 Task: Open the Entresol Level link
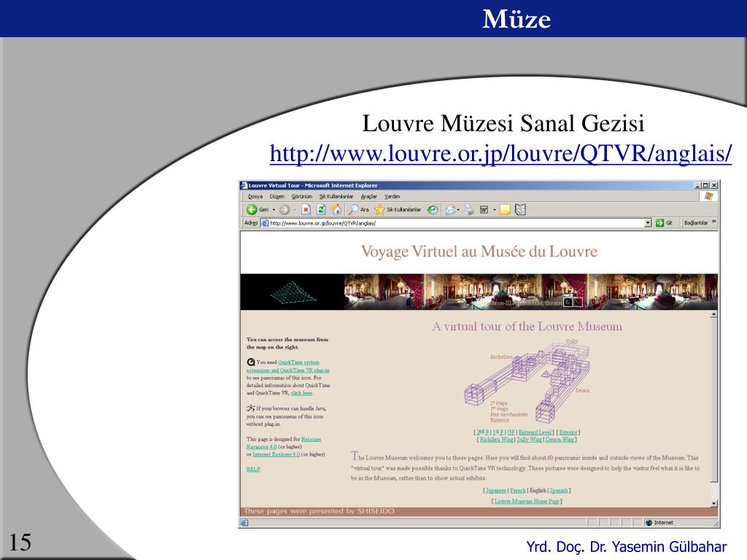click(535, 432)
